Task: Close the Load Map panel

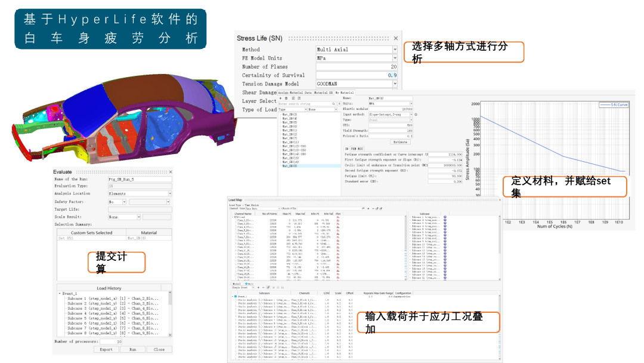Action: (x=500, y=200)
